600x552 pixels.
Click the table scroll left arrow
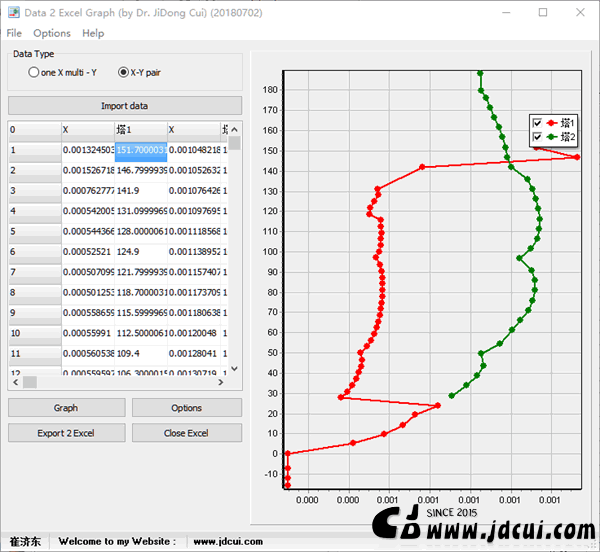pos(16,382)
